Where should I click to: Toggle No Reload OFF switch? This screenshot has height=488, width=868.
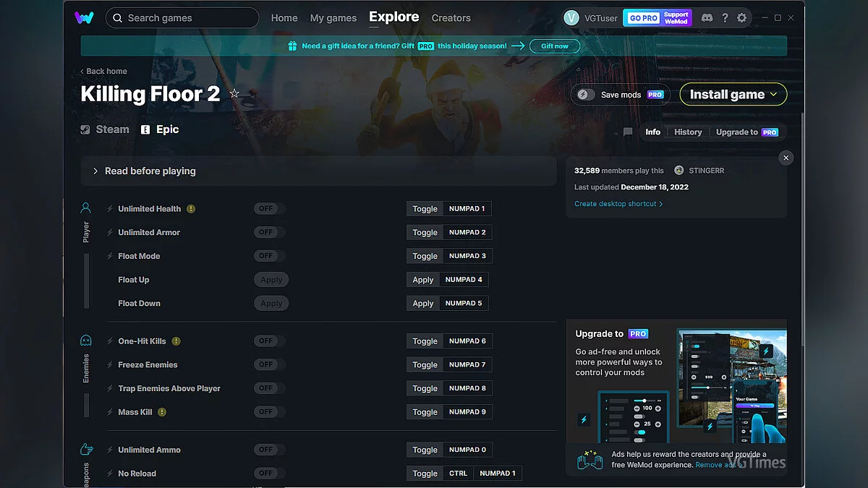(x=270, y=474)
